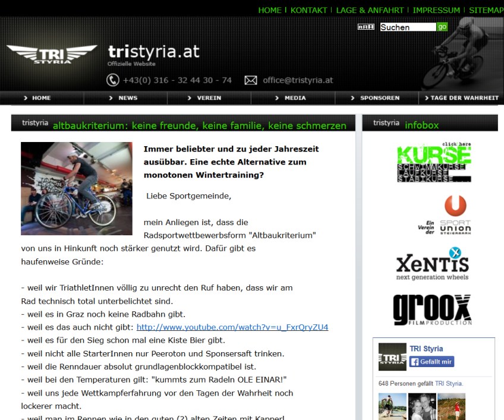The width and height of the screenshot is (504, 420).
Task: Open the groox Filmproduction logo
Action: point(432,310)
